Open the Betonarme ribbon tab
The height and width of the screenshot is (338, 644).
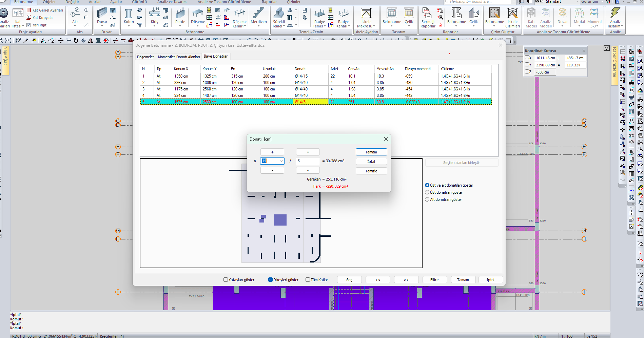click(x=23, y=2)
